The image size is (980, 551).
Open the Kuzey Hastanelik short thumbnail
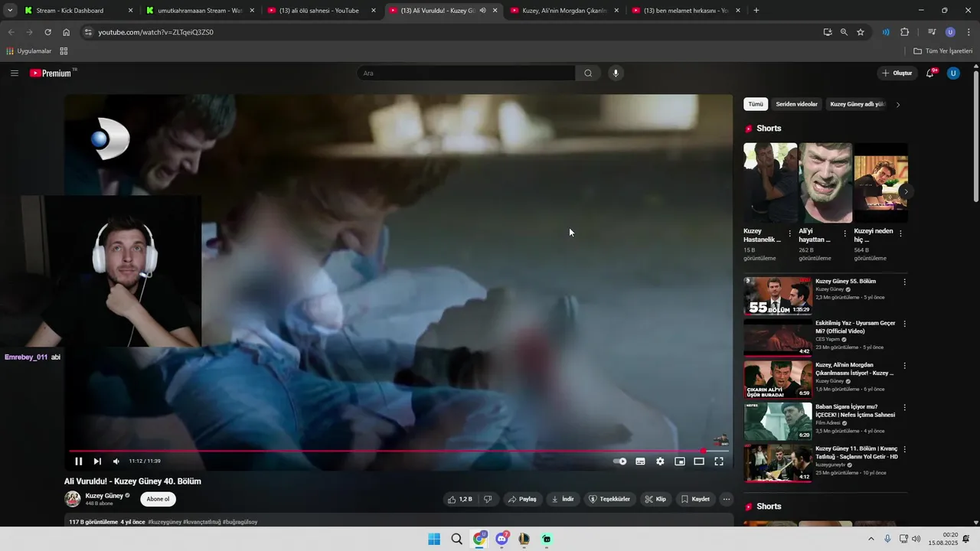pyautogui.click(x=770, y=183)
